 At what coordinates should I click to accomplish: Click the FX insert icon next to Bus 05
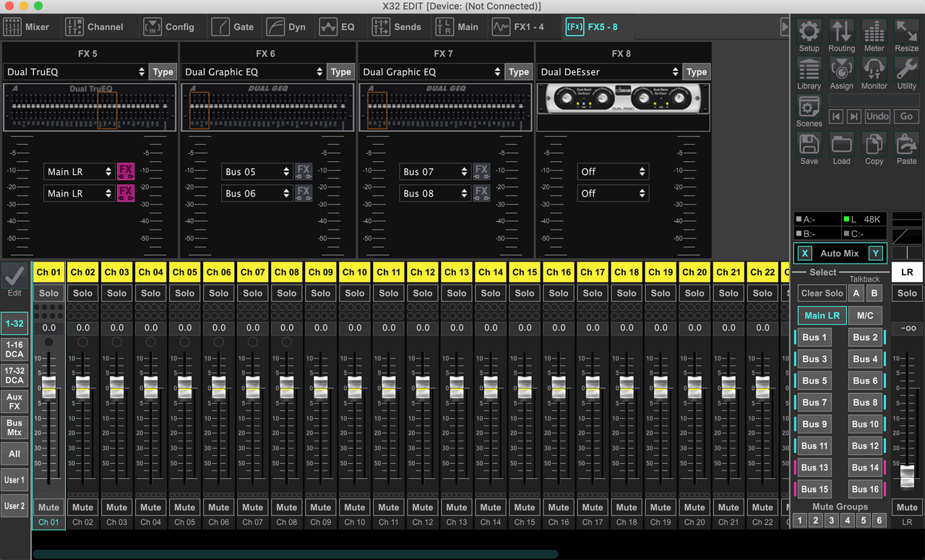[304, 171]
